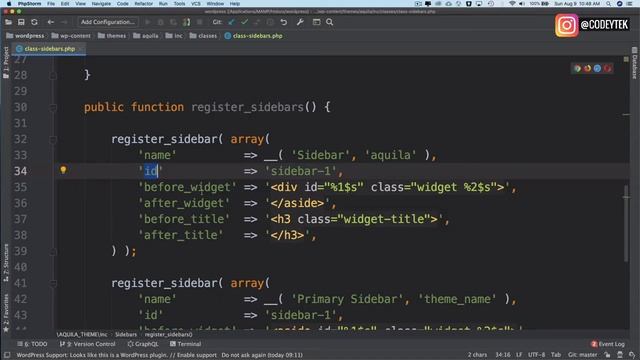This screenshot has width=640, height=360.
Task: Click the fold end marker on line 28
Action: [x=53, y=76]
